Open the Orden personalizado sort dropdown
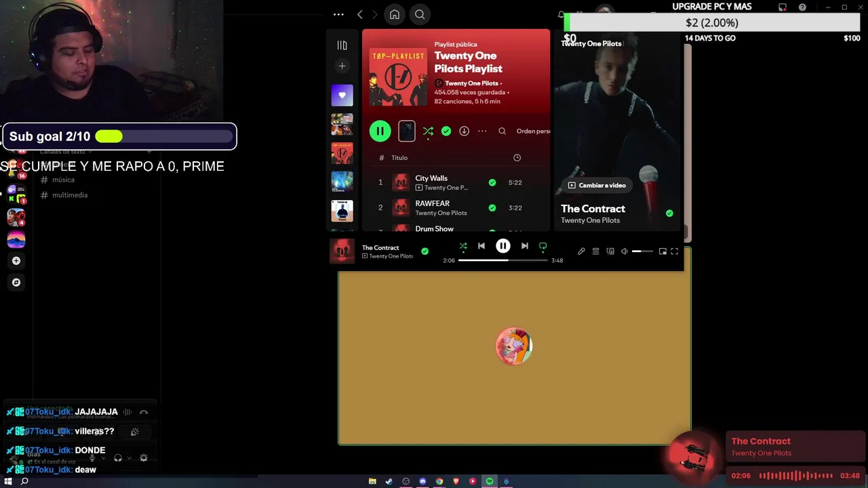This screenshot has height=488, width=868. [x=533, y=131]
